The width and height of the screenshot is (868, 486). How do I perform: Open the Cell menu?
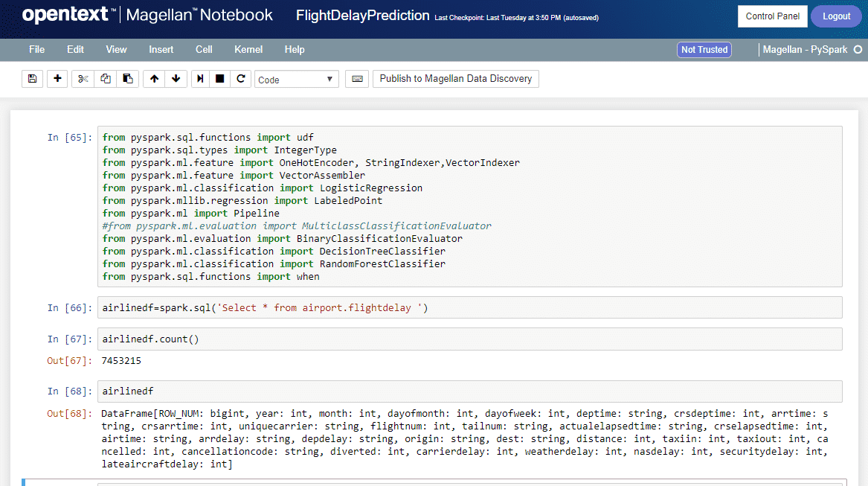(x=203, y=50)
